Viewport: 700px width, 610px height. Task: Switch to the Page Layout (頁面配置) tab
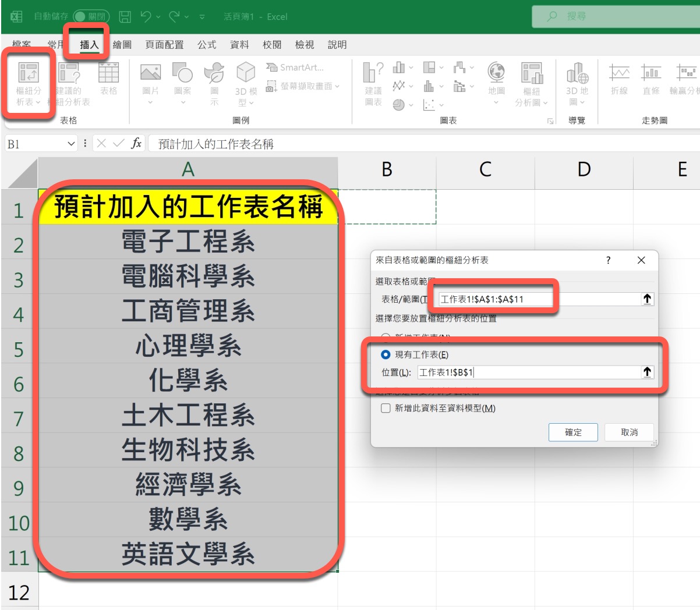[164, 45]
